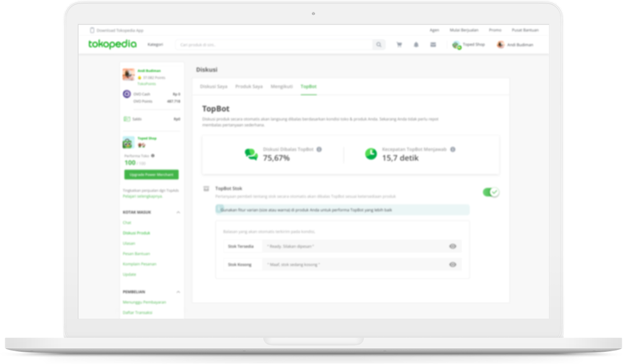Open Pesan Bantuan in the sidebar
The height and width of the screenshot is (364, 623).
click(x=136, y=254)
